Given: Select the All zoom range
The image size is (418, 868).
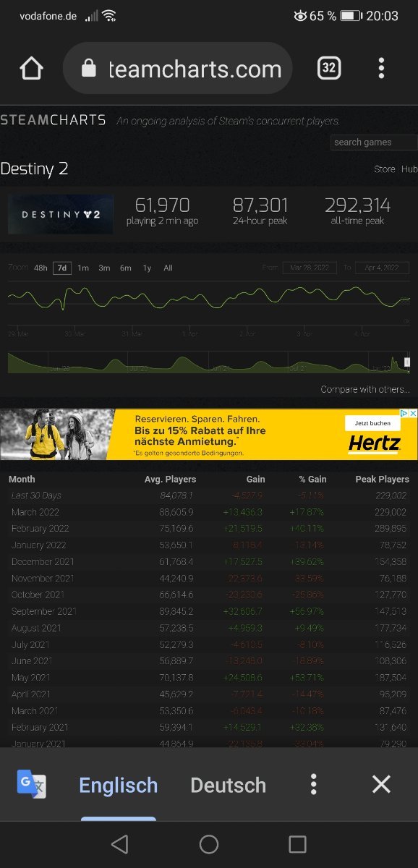Looking at the screenshot, I should click(168, 268).
